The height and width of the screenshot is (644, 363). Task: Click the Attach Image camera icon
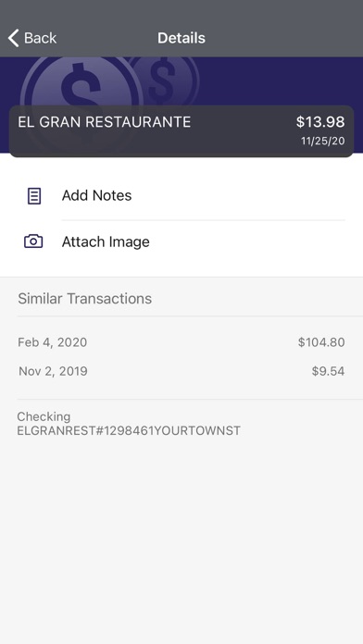tap(33, 241)
